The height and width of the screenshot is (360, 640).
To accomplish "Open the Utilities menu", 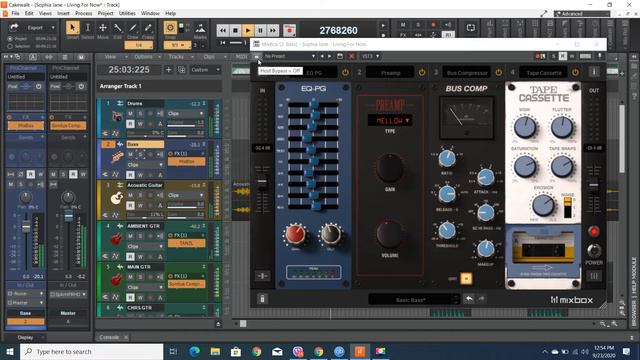I will (127, 13).
